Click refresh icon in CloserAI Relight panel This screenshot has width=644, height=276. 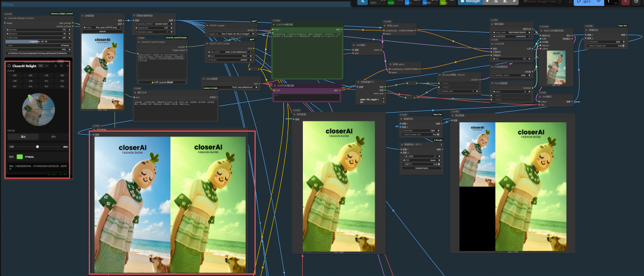(x=61, y=66)
